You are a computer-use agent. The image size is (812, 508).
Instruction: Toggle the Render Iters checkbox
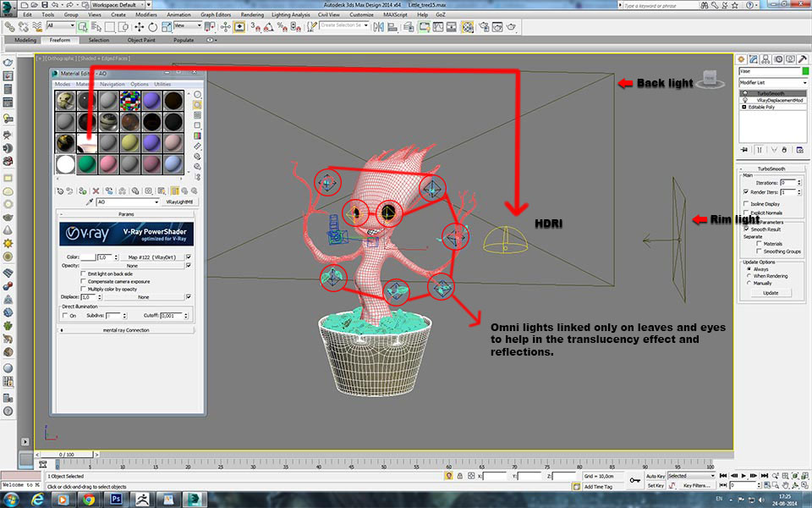746,192
